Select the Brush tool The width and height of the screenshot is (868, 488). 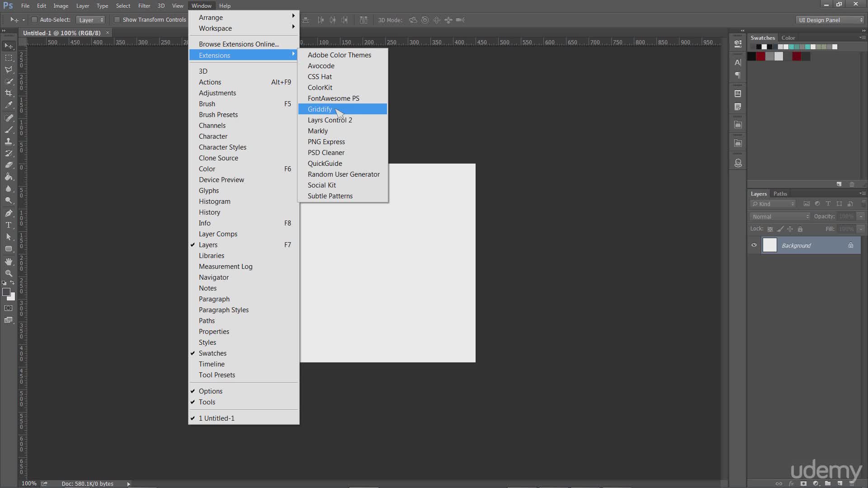(9, 130)
